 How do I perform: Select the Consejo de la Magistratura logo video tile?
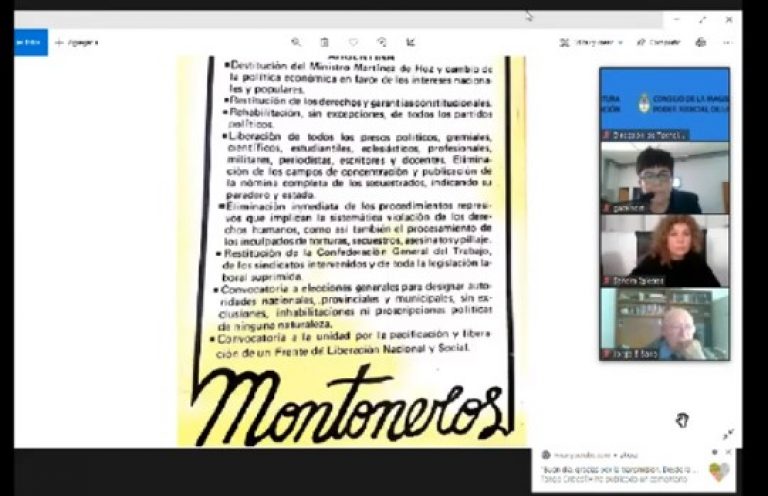(665, 104)
